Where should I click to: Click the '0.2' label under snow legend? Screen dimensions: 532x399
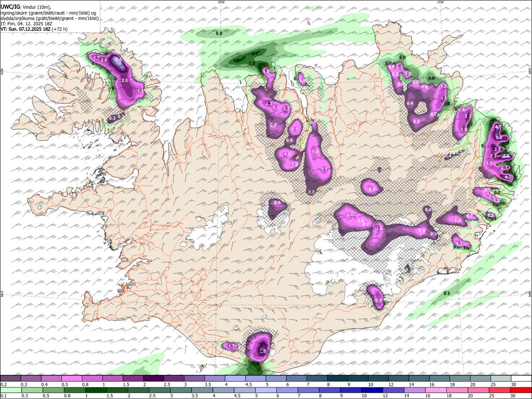[x=3, y=384]
